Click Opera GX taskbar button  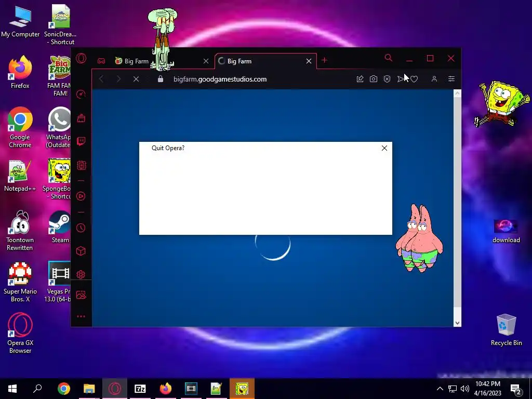point(115,389)
